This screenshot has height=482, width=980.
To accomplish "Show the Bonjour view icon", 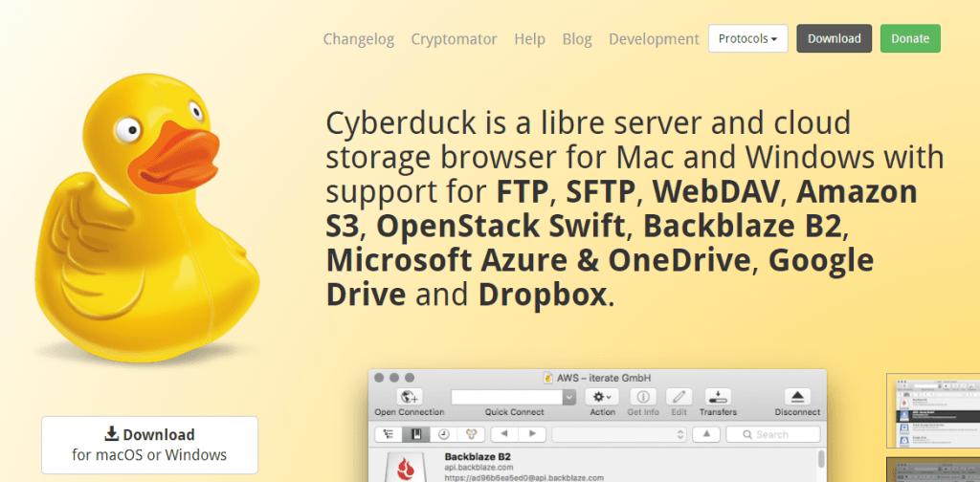I will (x=471, y=434).
